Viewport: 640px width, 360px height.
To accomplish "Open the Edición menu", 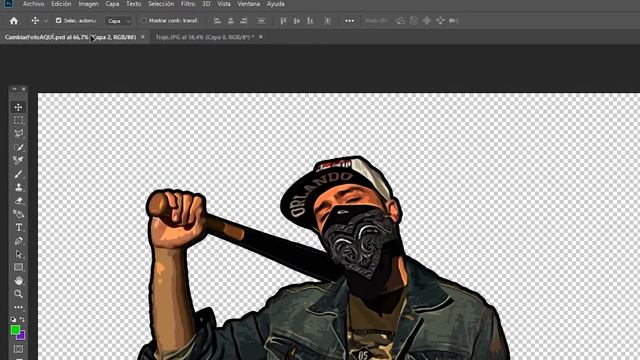I will pos(61,4).
